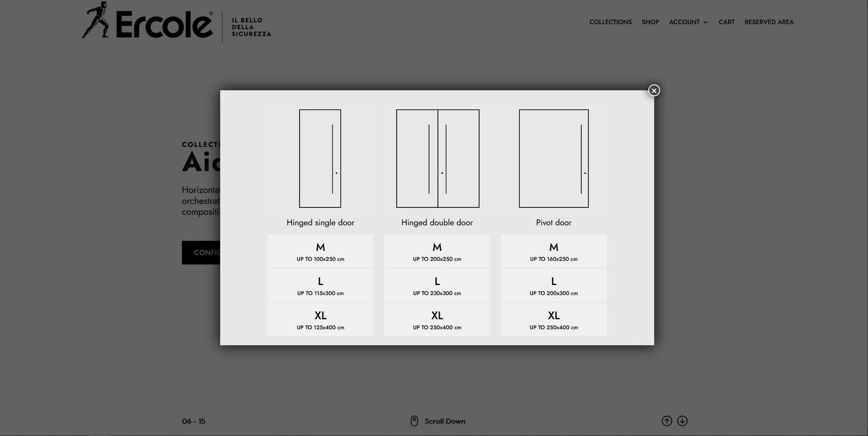This screenshot has width=868, height=436.
Task: Select the pivot door illustration
Action: 554,158
